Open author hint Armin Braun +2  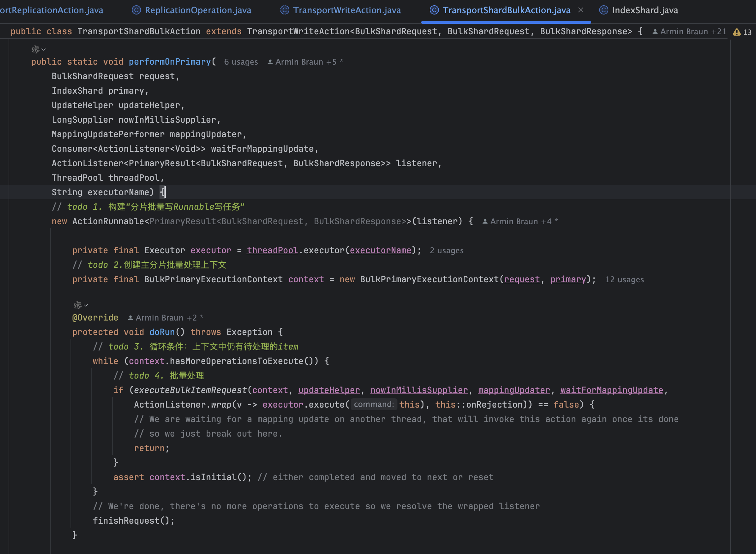[x=165, y=318]
